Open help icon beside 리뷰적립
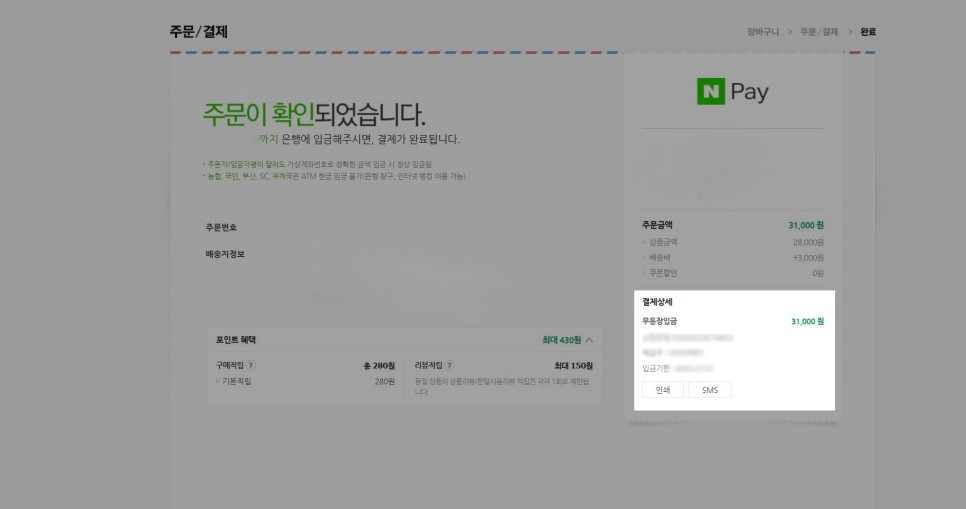Viewport: 966px width, 509px height. (x=450, y=365)
